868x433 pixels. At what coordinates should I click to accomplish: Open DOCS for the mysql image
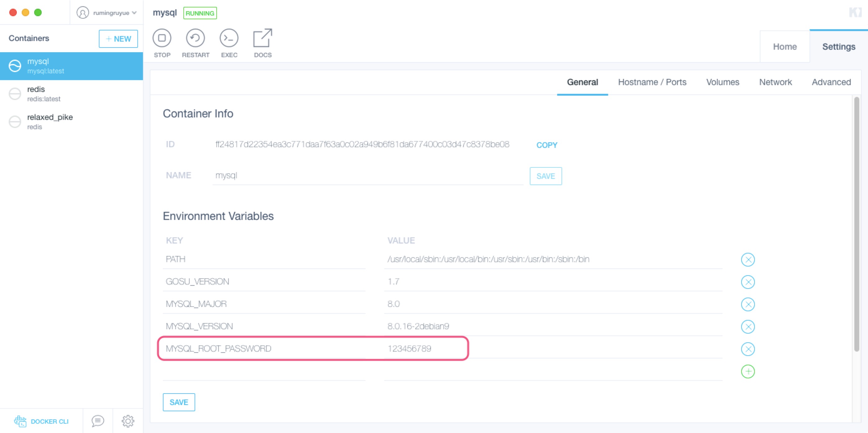tap(263, 43)
